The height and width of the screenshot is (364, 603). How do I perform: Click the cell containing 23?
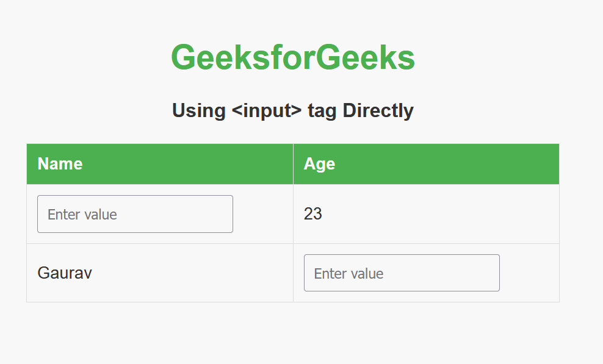[x=426, y=214]
